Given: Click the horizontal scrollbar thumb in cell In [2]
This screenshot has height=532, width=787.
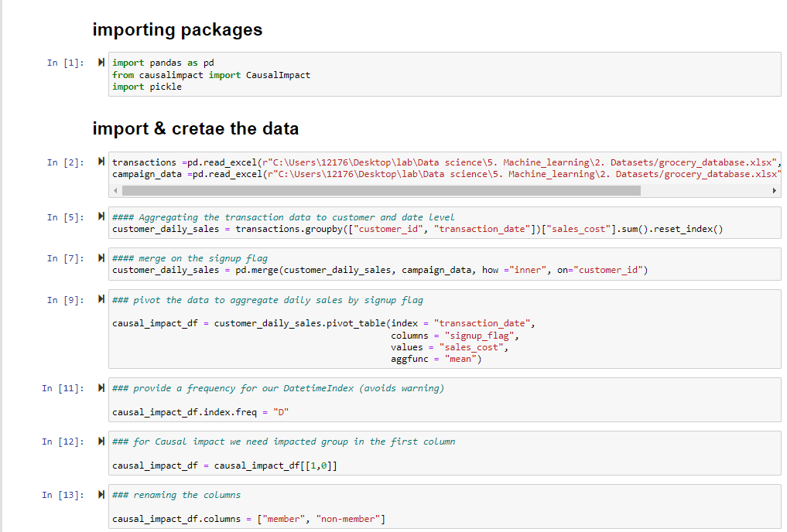Looking at the screenshot, I should (x=381, y=190).
